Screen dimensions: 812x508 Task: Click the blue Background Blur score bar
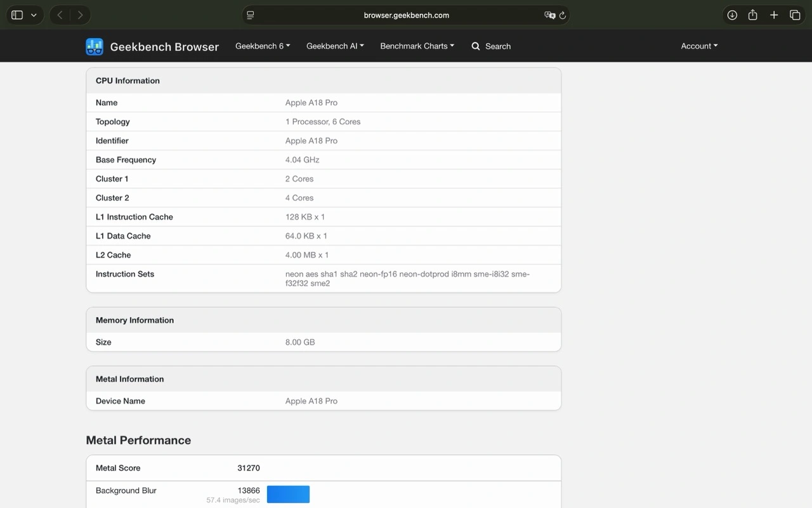288,494
